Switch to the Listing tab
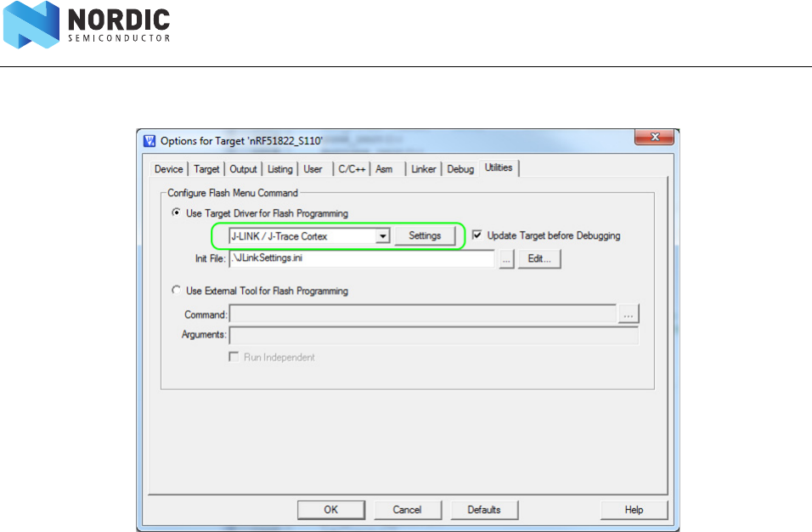 point(279,169)
